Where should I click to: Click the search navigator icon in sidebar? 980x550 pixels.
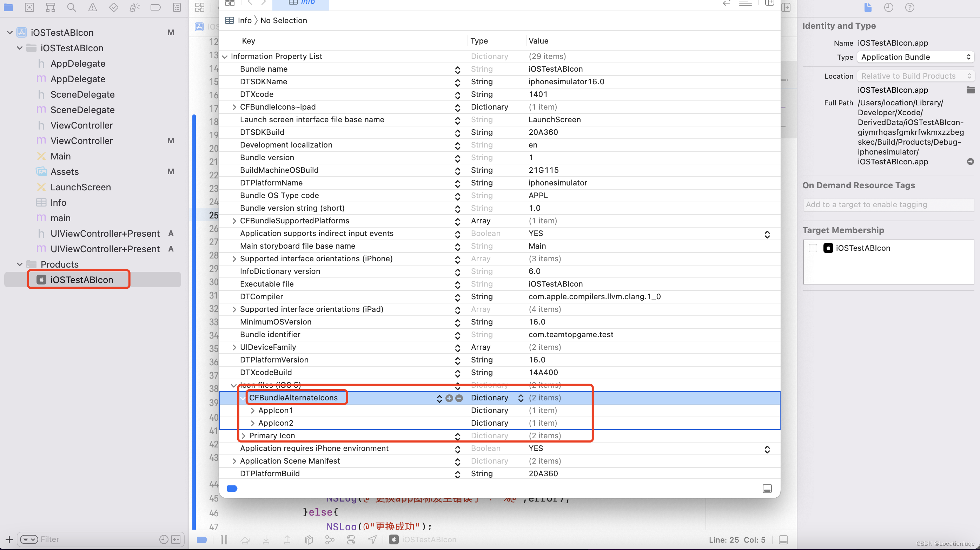71,7
